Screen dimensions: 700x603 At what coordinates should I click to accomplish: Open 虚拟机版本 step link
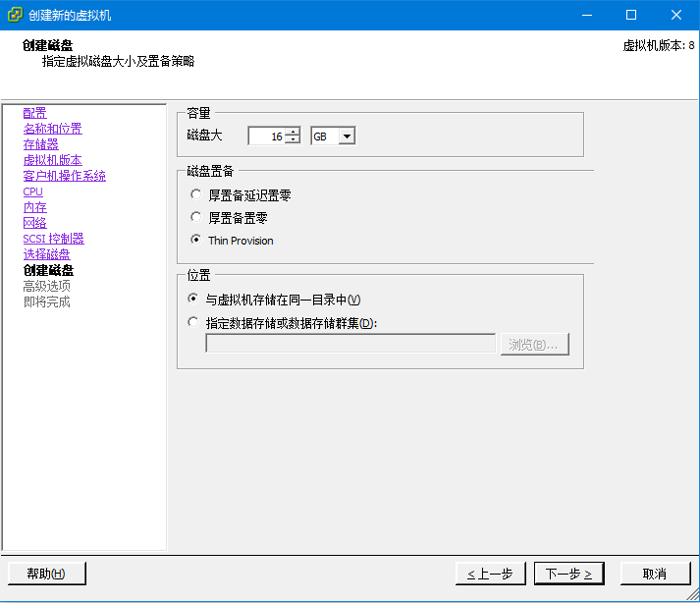click(x=52, y=160)
